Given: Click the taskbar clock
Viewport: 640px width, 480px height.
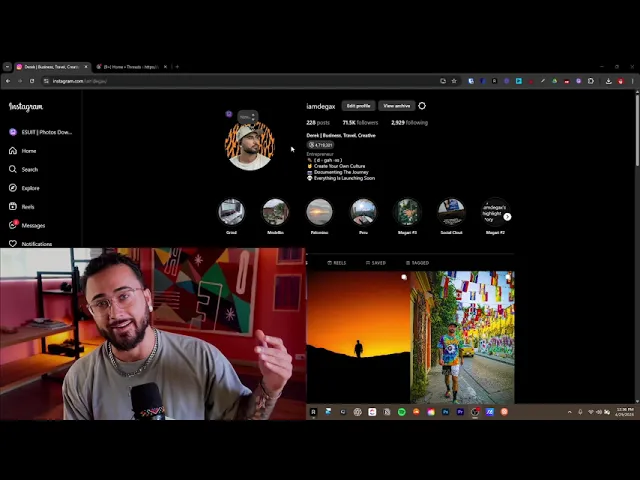Looking at the screenshot, I should 625,412.
